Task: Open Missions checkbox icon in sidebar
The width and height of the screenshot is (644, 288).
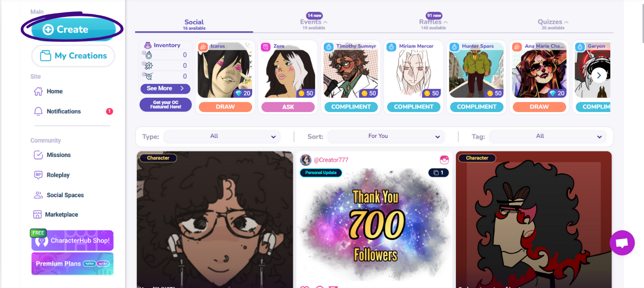Action: pos(38,155)
